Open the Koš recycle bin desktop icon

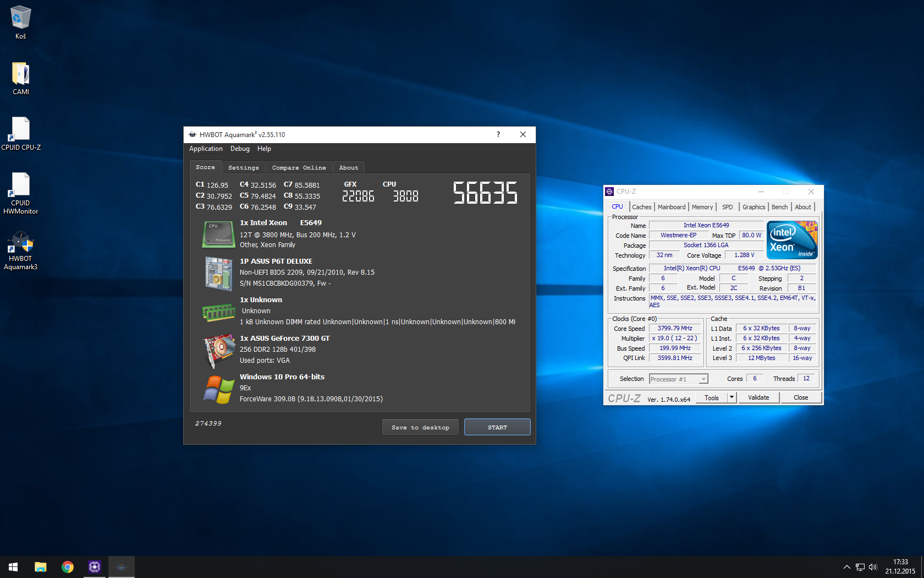tap(20, 23)
